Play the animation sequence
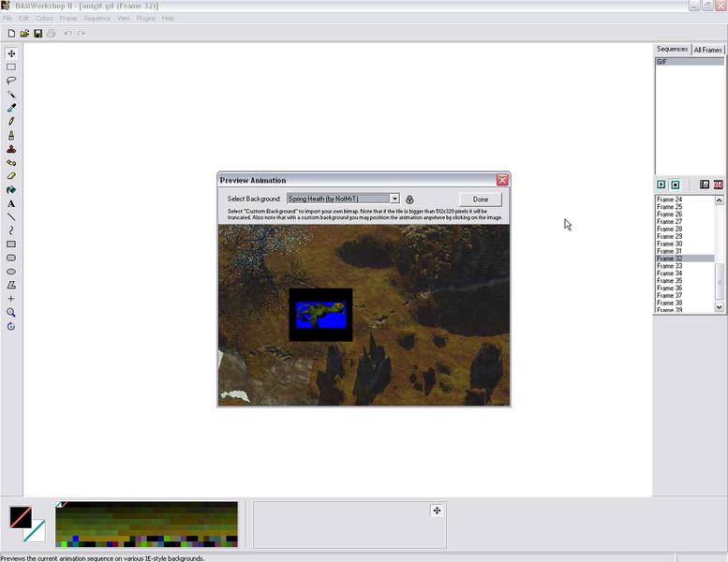This screenshot has height=562, width=728. 661,185
